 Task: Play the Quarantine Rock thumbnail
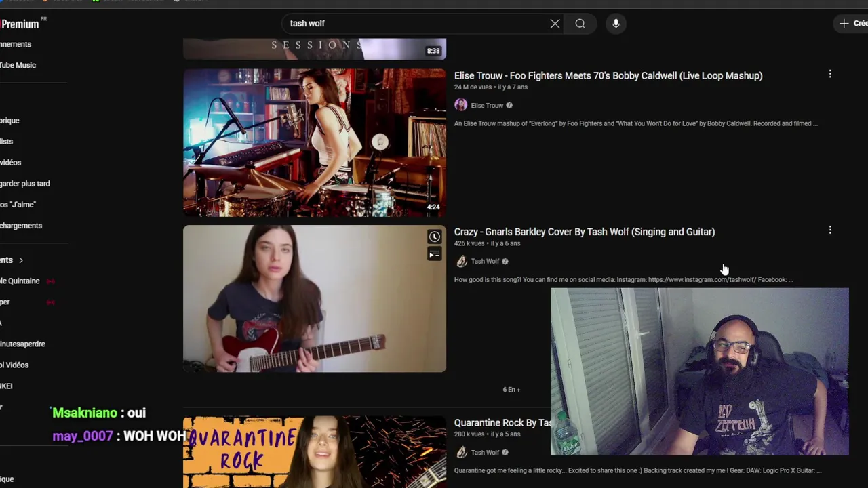pyautogui.click(x=315, y=451)
